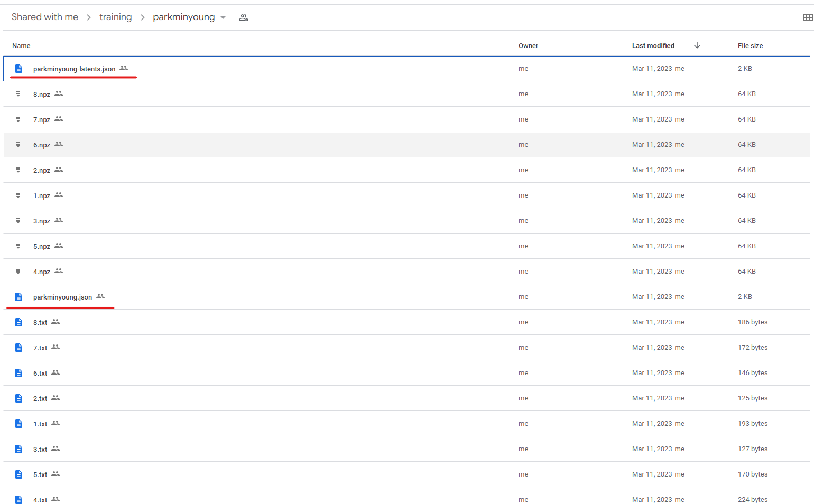Sort files by the Name column header
Screen dimensions: 814x504
coord(21,45)
